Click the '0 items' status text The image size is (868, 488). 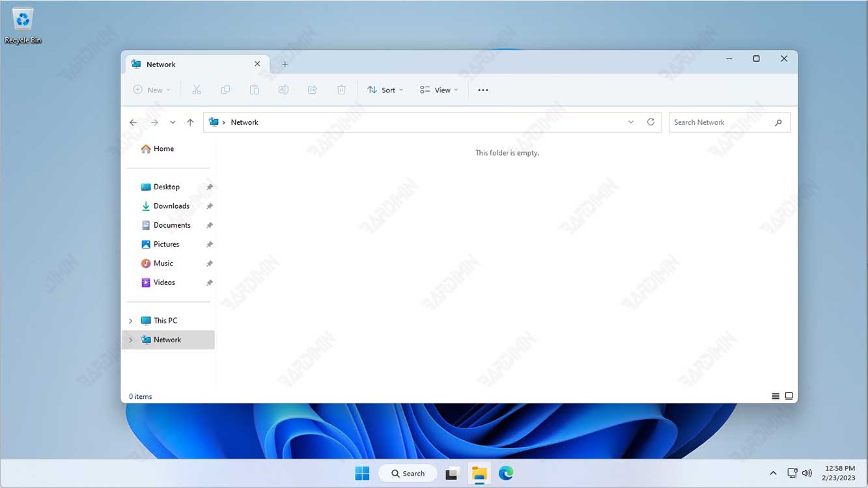point(141,396)
